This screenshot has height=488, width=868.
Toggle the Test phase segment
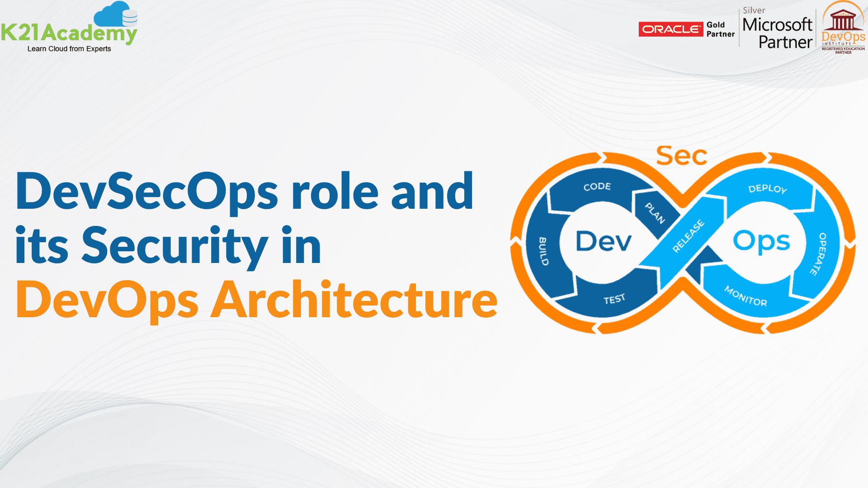[x=615, y=298]
